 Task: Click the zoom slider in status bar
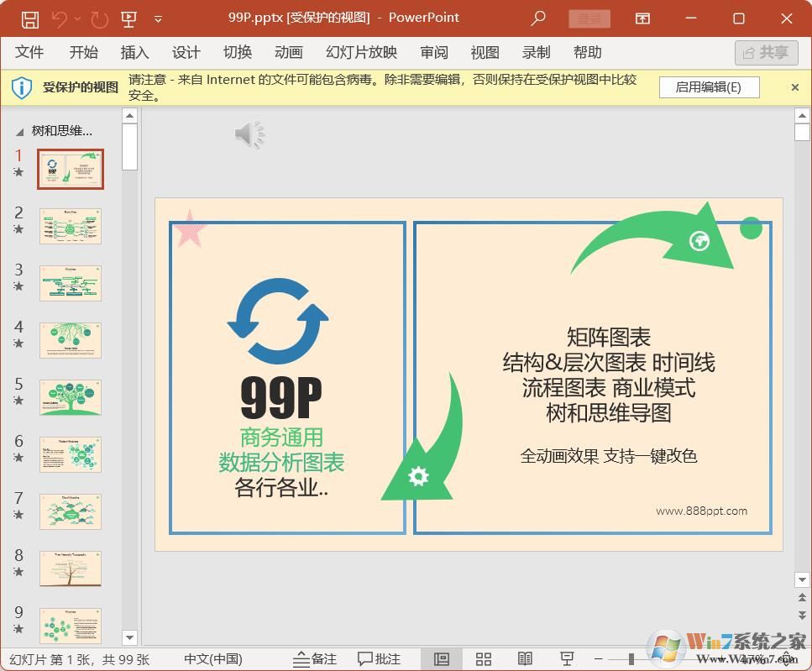pyautogui.click(x=631, y=659)
